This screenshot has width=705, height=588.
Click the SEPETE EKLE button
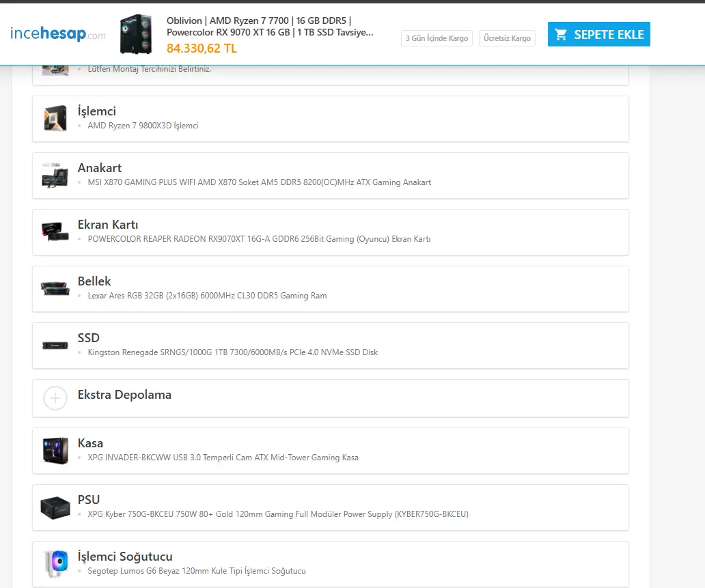click(598, 34)
